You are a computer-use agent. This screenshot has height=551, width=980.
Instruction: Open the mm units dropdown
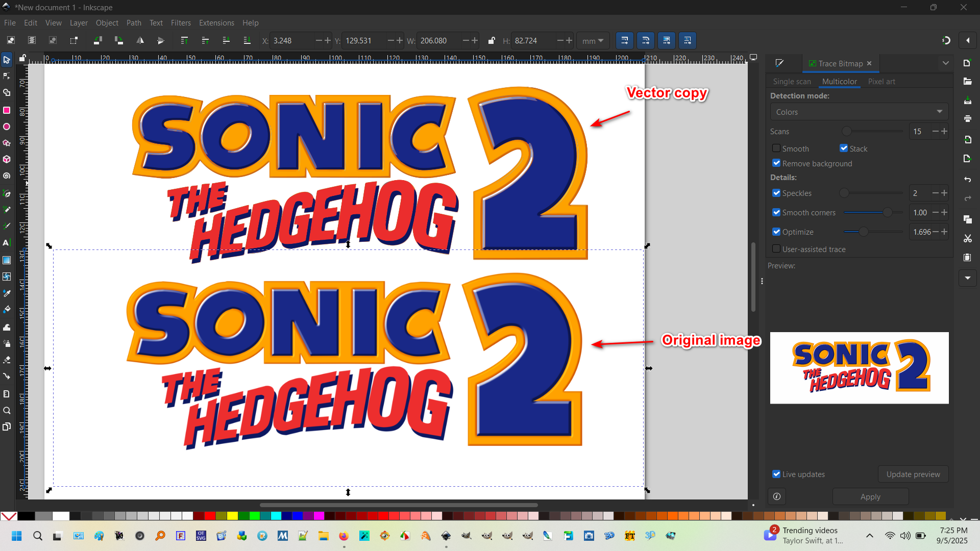click(593, 41)
